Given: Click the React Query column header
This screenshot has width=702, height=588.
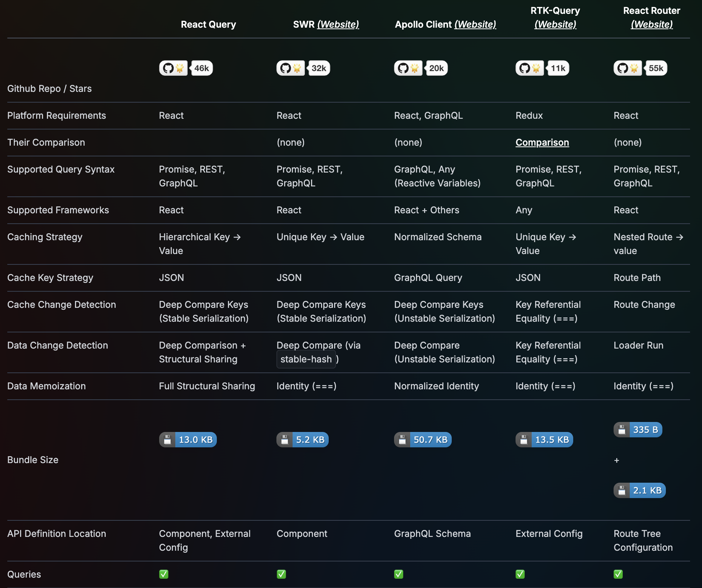Looking at the screenshot, I should 208,25.
